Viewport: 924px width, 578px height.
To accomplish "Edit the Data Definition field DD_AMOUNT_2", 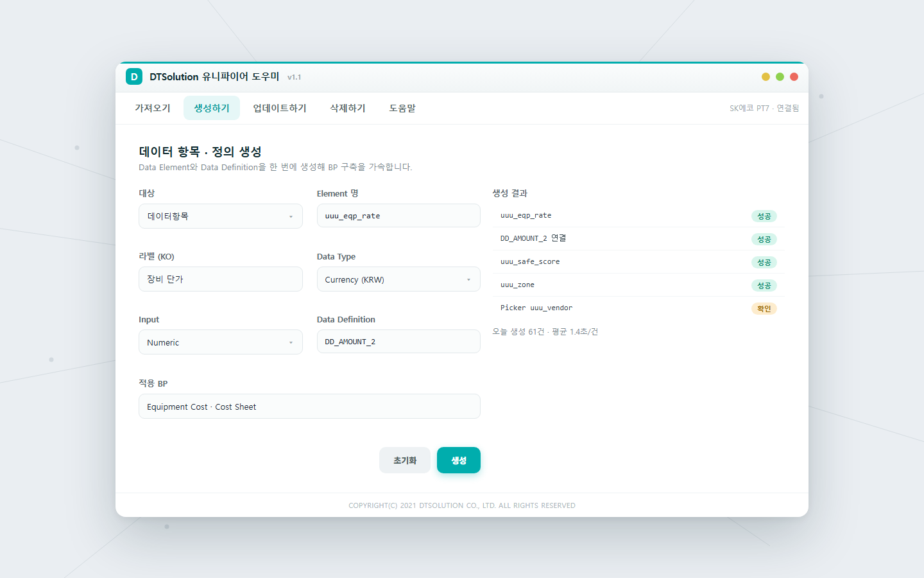I will coord(398,342).
